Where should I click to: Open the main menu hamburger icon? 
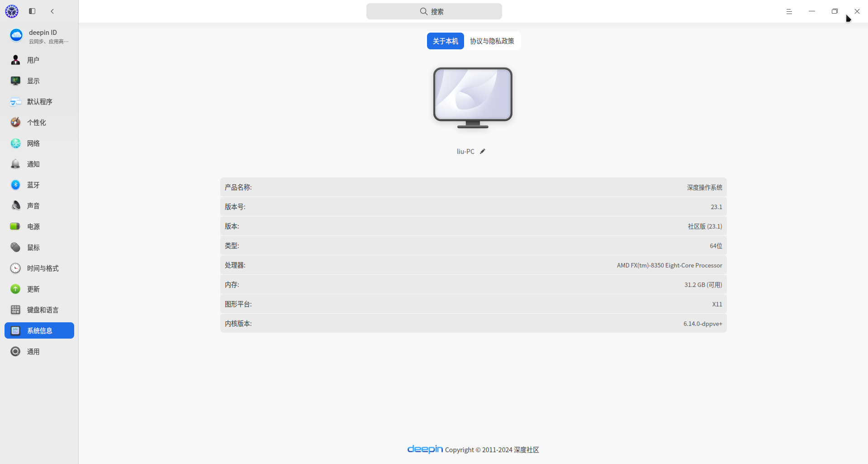point(789,11)
